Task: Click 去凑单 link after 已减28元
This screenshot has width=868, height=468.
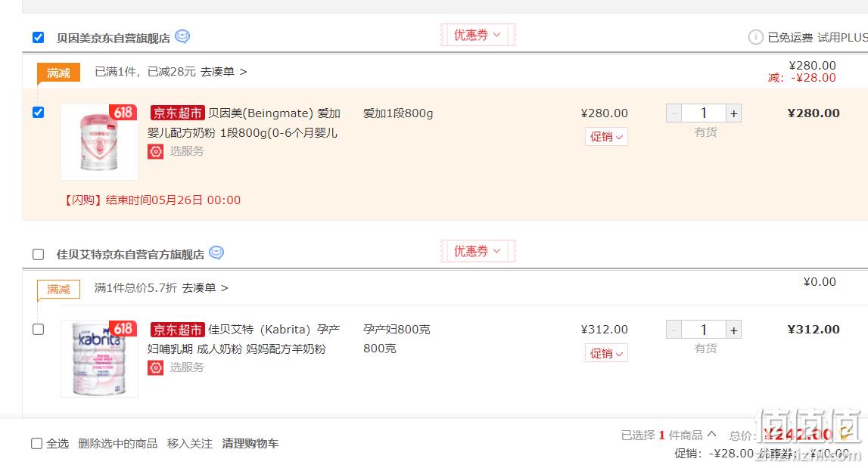Action: [x=224, y=72]
